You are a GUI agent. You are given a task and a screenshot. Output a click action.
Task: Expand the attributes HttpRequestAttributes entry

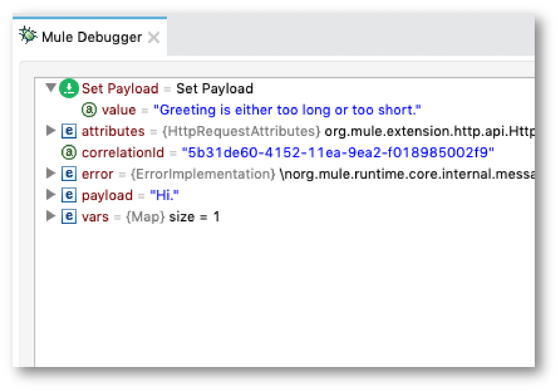coord(51,131)
